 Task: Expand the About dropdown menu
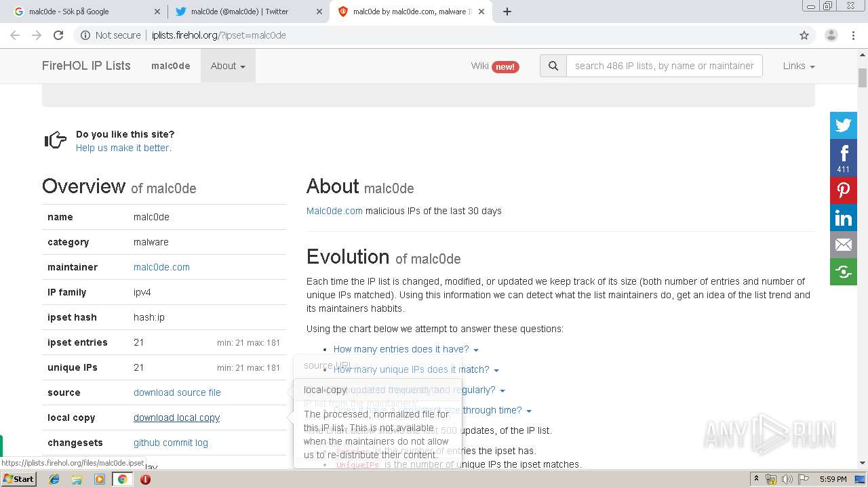point(228,66)
